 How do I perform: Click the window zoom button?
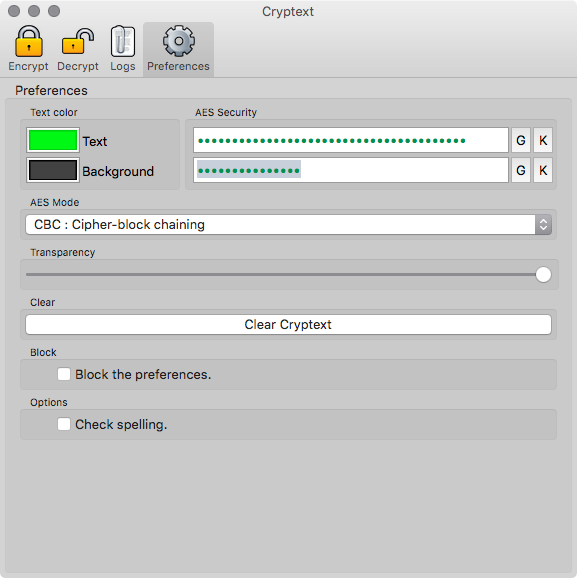pyautogui.click(x=54, y=11)
